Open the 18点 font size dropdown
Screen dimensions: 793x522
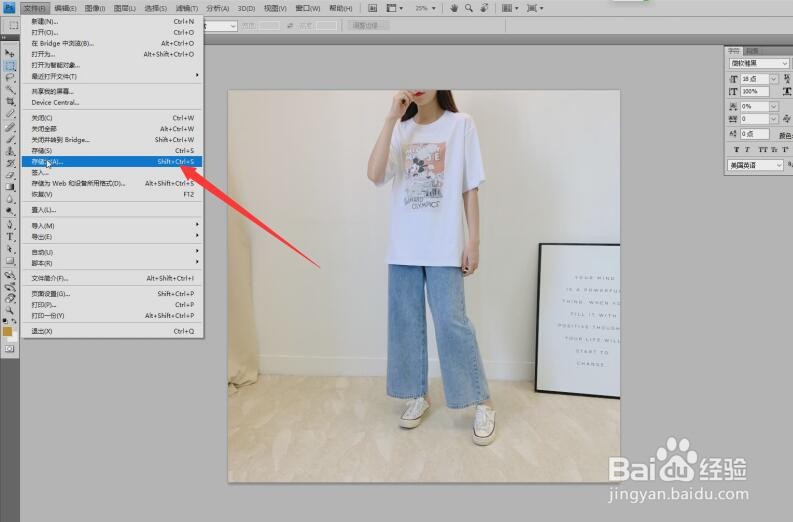[x=774, y=79]
